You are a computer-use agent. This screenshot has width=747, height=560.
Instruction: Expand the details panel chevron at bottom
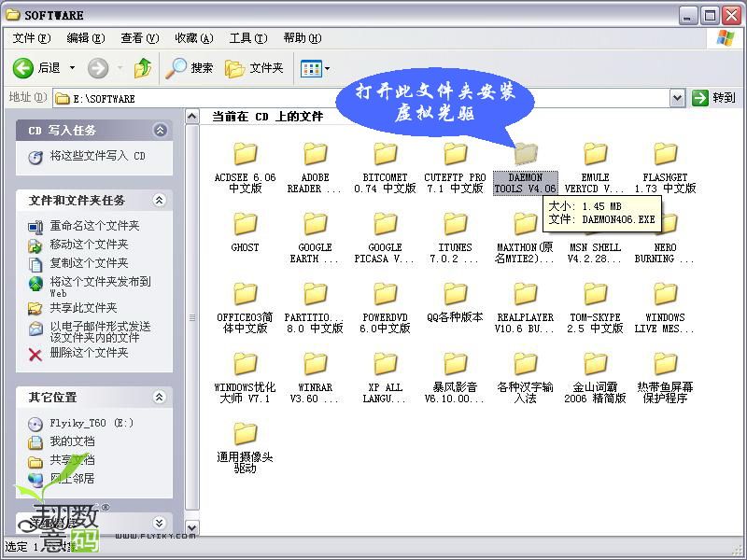[x=159, y=523]
